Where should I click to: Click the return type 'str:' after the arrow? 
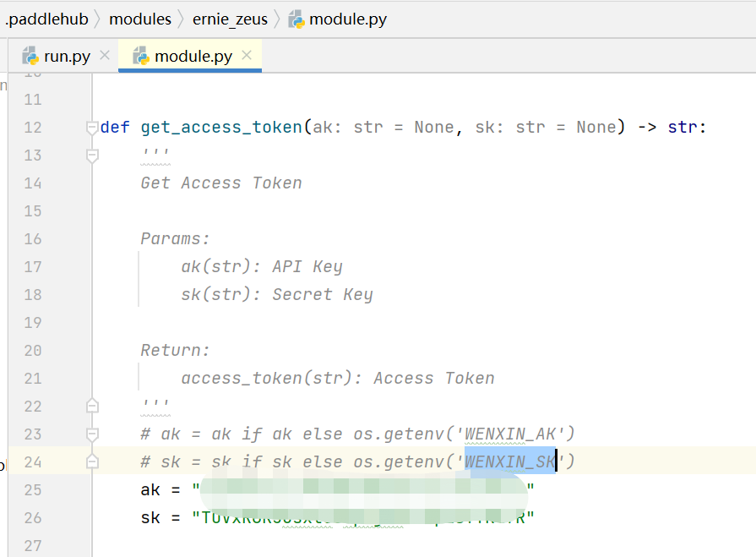(687, 128)
